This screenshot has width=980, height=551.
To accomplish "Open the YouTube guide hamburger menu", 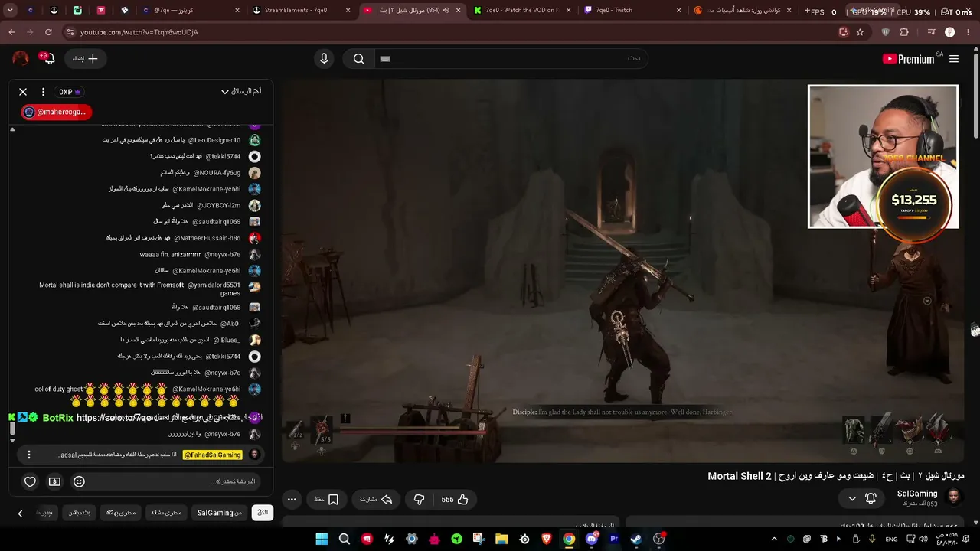I will [x=954, y=59].
